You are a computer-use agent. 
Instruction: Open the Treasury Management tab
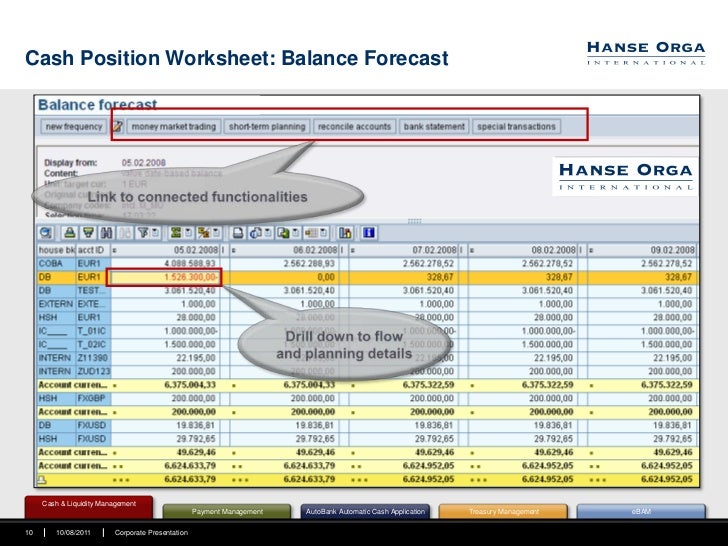point(503,511)
